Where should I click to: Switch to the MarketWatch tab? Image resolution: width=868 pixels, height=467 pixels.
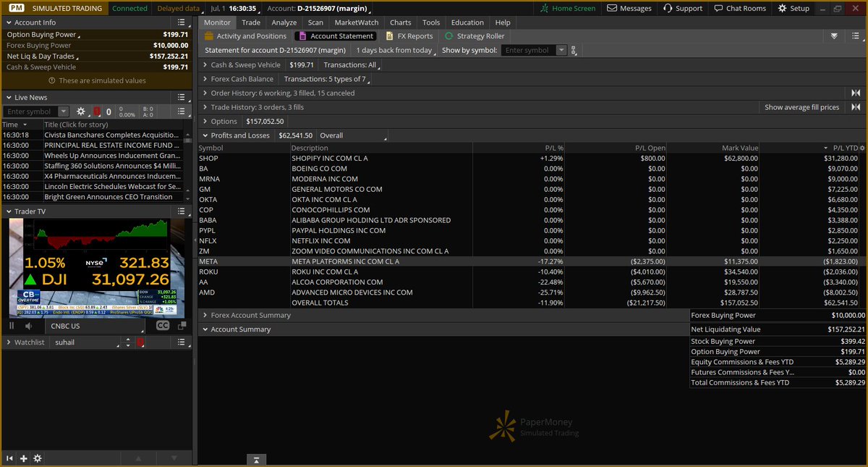357,22
